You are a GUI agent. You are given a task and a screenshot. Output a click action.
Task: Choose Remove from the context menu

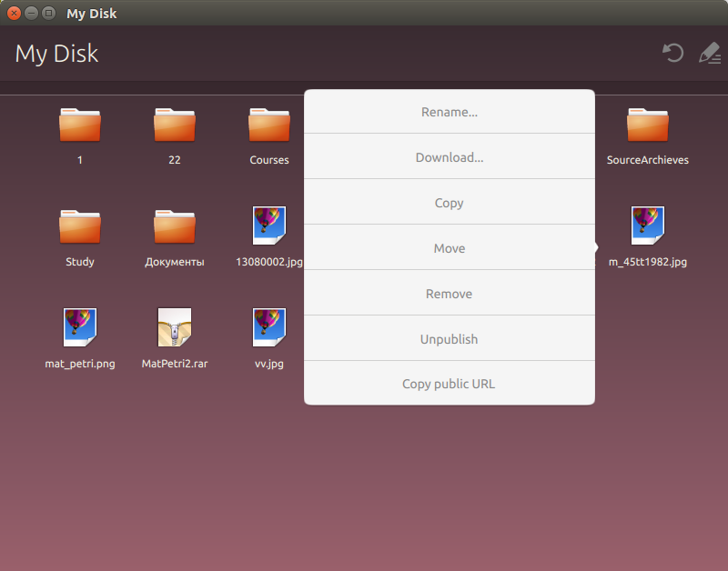(450, 294)
